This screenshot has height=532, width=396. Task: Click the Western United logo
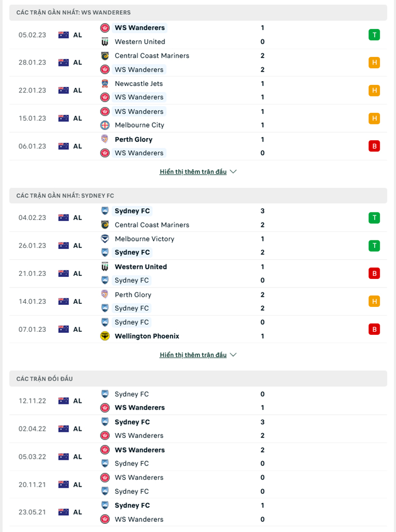pyautogui.click(x=105, y=42)
